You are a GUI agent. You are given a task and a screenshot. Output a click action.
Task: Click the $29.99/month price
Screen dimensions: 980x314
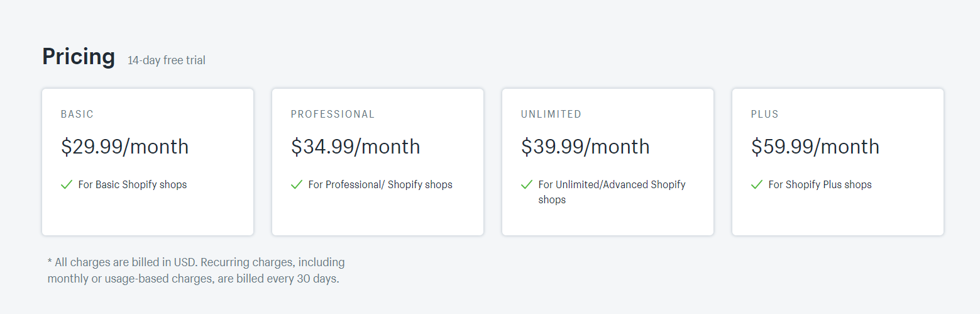pyautogui.click(x=124, y=147)
